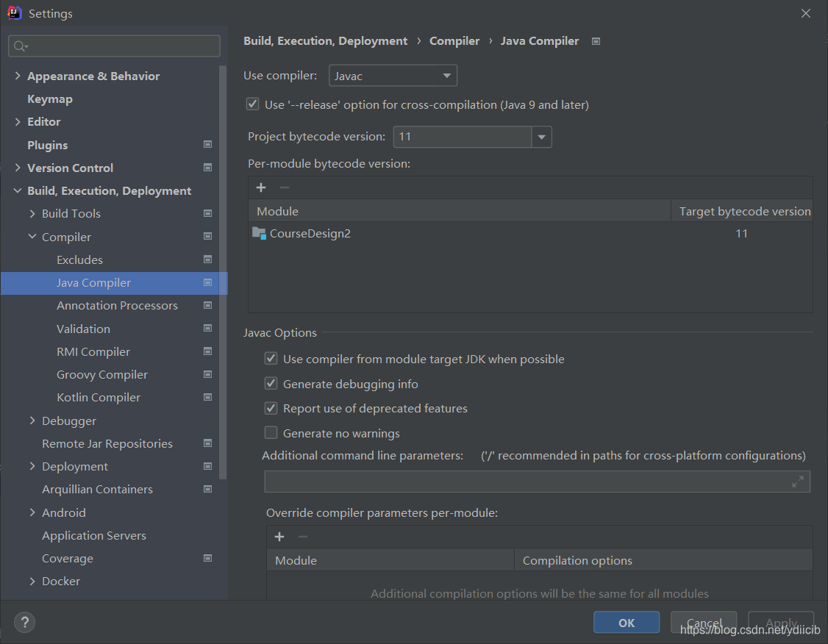Open the 'Use compiler' Javac dropdown
The height and width of the screenshot is (644, 828).
(393, 76)
